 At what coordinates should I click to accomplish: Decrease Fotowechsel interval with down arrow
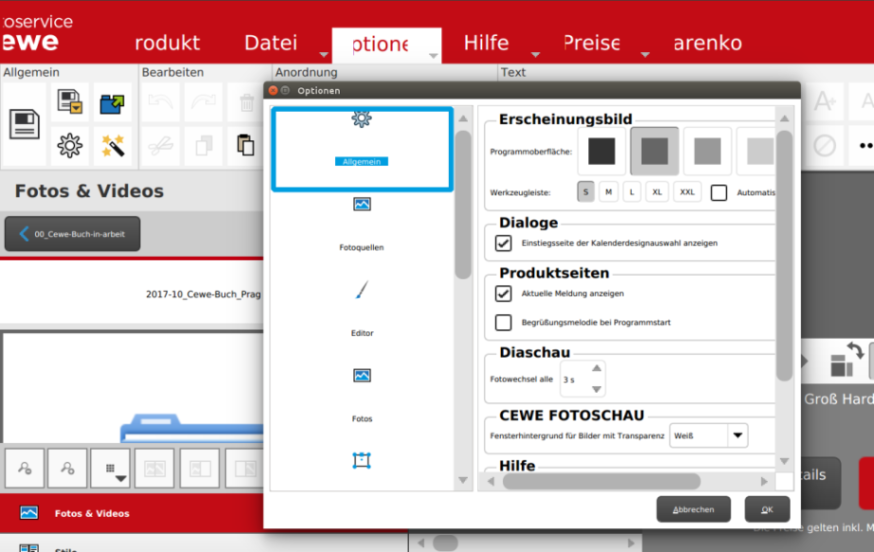pos(596,389)
